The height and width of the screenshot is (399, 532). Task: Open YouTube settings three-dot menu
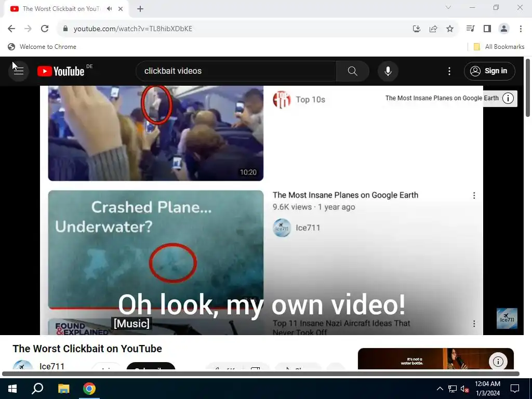pos(449,71)
